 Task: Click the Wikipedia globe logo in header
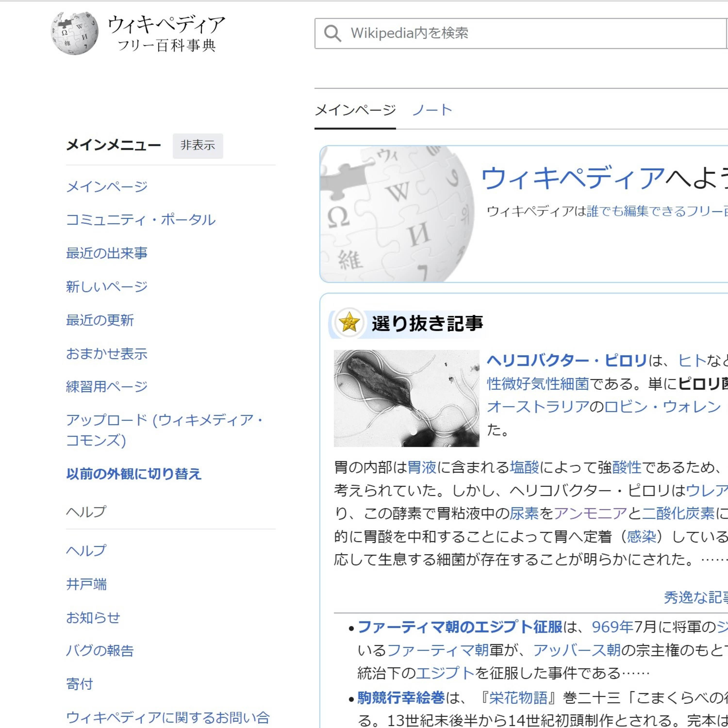coord(74,33)
